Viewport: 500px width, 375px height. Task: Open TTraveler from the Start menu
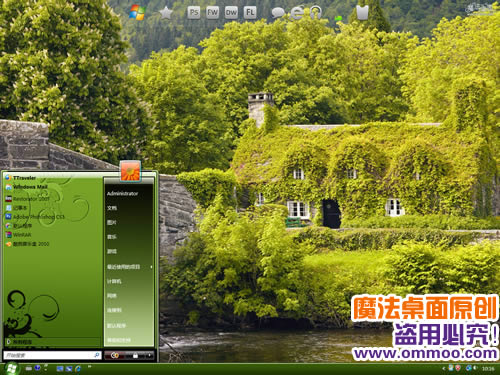[21, 178]
